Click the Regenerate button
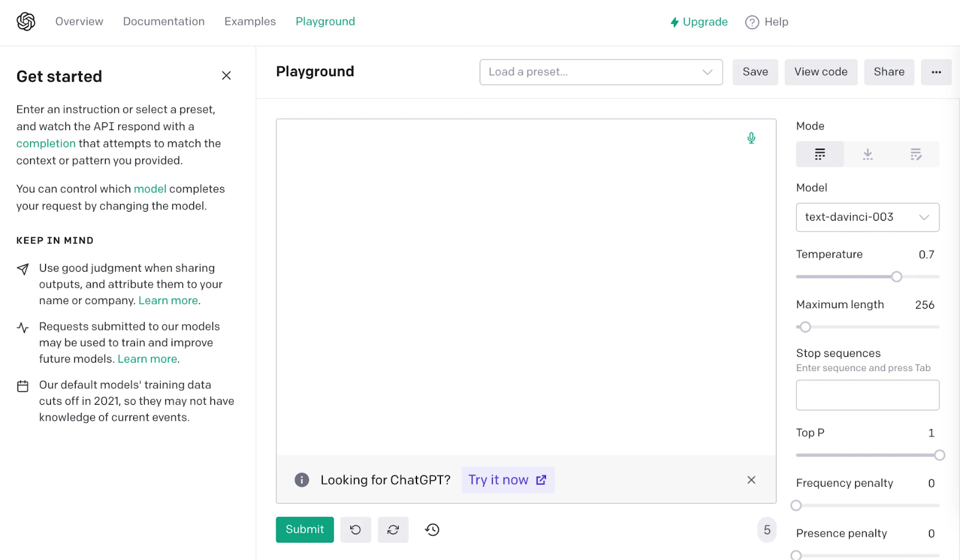The image size is (960, 560). click(x=393, y=529)
